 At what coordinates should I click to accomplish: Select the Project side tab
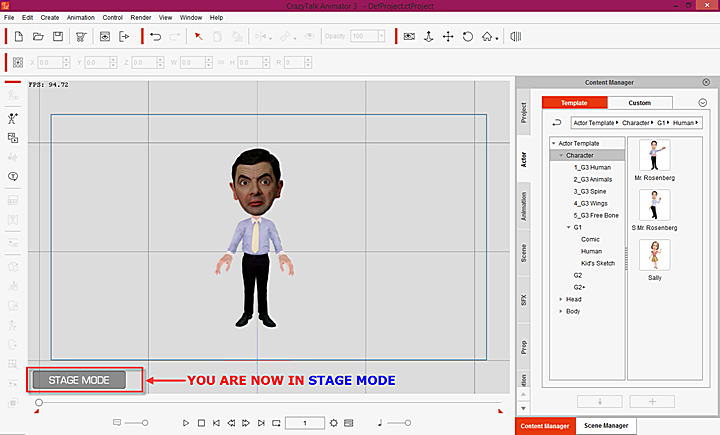click(x=523, y=113)
